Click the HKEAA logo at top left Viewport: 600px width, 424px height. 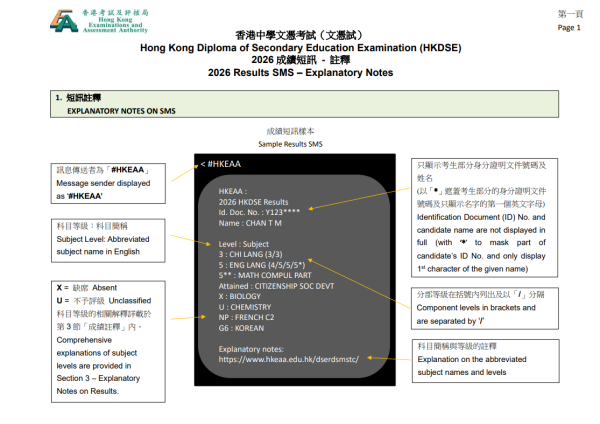click(x=99, y=21)
